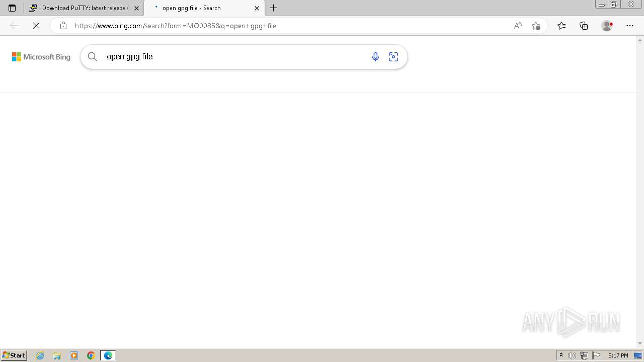This screenshot has height=362, width=644.
Task: Select Microsoft Edge taskbar button
Action: (x=108, y=355)
